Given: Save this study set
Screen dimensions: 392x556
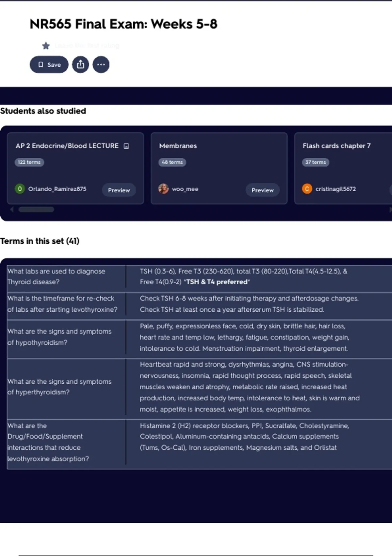Looking at the screenshot, I should (49, 64).
